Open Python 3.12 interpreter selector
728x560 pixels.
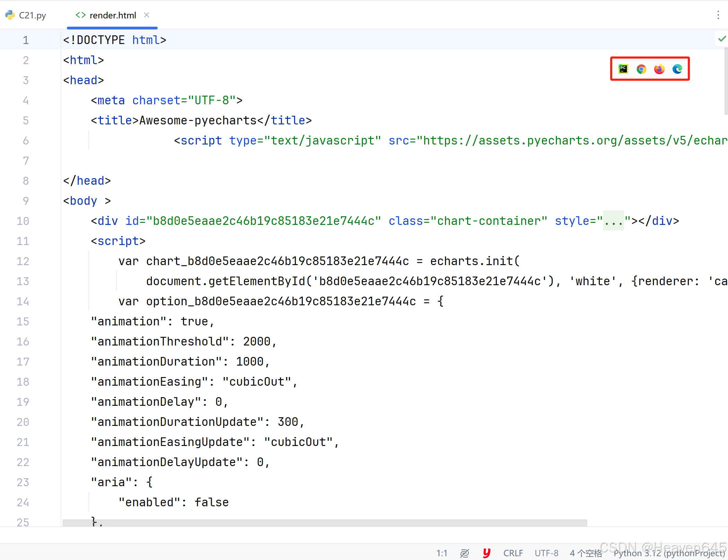(669, 553)
